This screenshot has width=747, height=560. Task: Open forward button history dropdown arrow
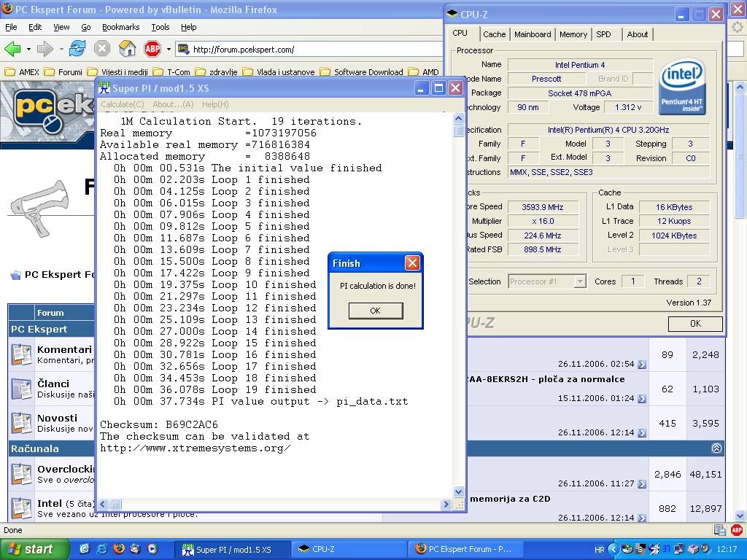61,49
